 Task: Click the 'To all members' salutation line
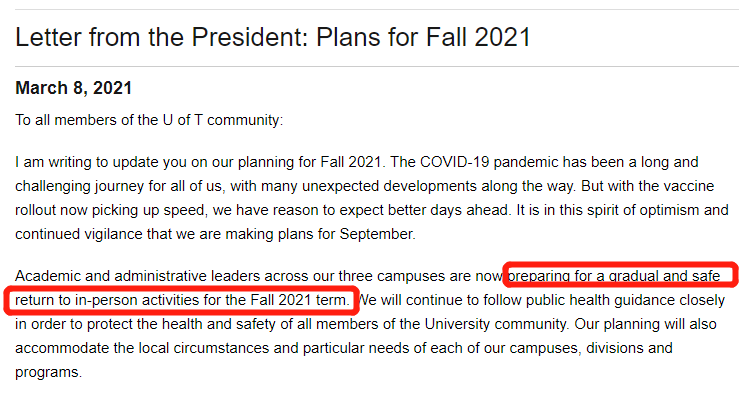149,120
